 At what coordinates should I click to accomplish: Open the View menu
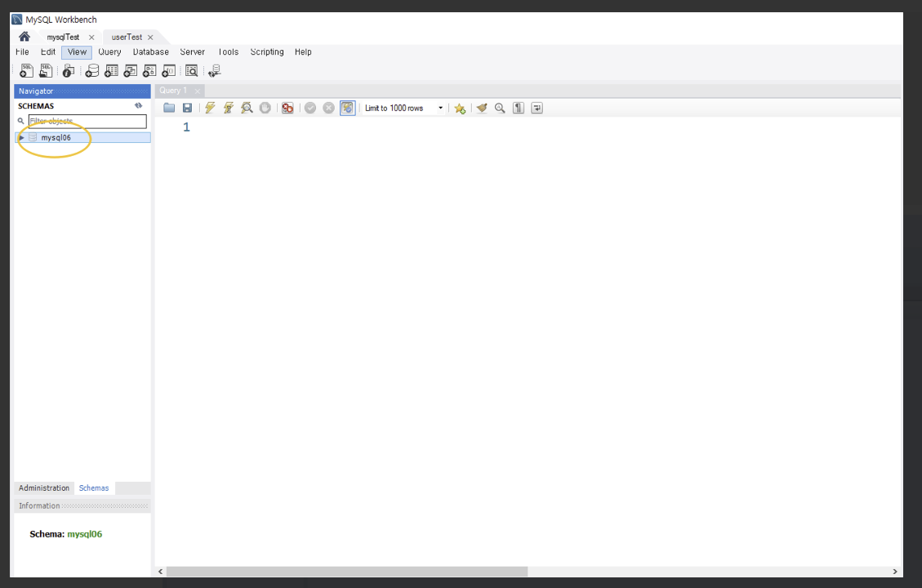pos(77,51)
